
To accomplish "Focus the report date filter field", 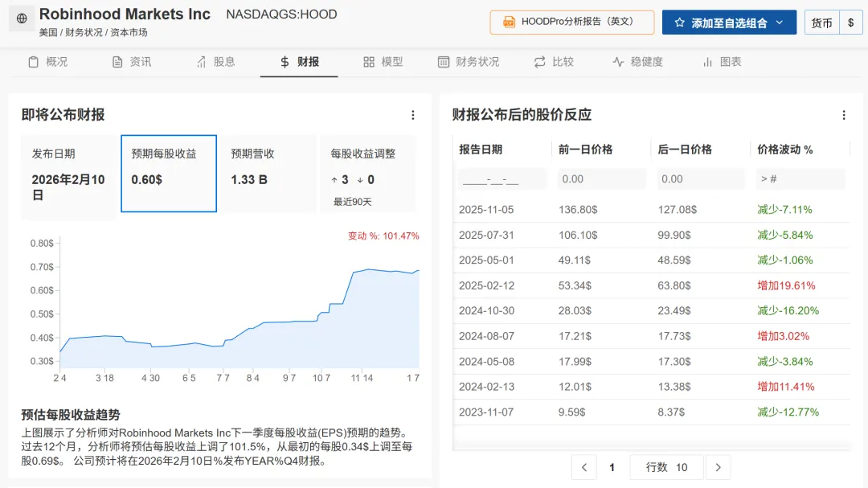I will tap(502, 179).
